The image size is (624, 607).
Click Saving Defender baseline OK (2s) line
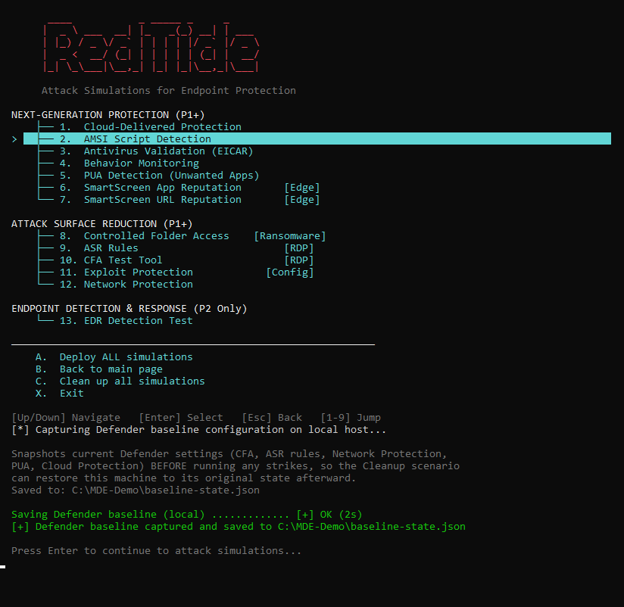(x=187, y=514)
